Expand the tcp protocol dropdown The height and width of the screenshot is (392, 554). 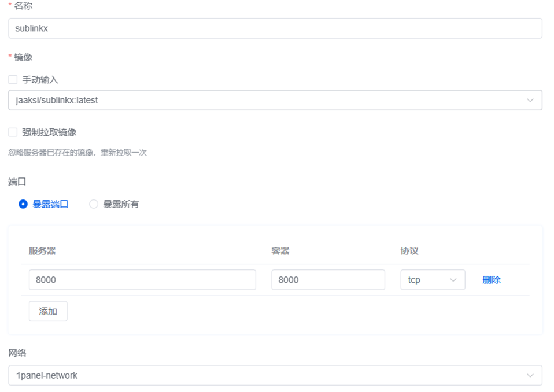(x=425, y=280)
